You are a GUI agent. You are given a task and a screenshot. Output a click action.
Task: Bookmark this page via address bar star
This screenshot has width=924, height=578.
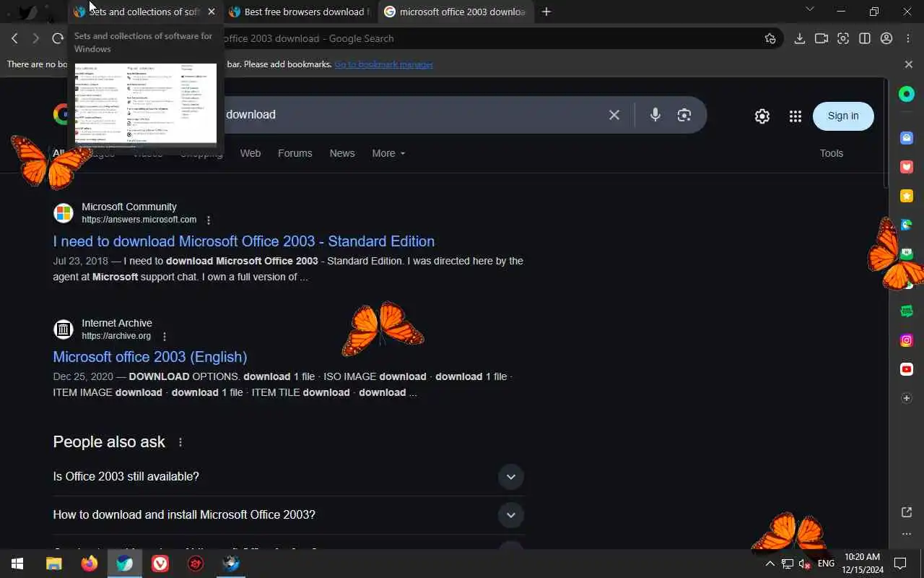click(x=770, y=38)
